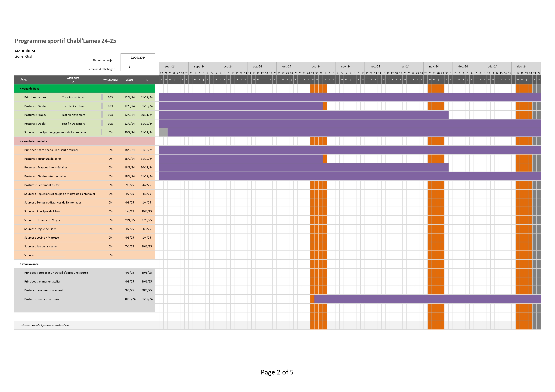
Task: Click the gray segment starting the Lichtenauer engagement bar
Action: (163, 132)
